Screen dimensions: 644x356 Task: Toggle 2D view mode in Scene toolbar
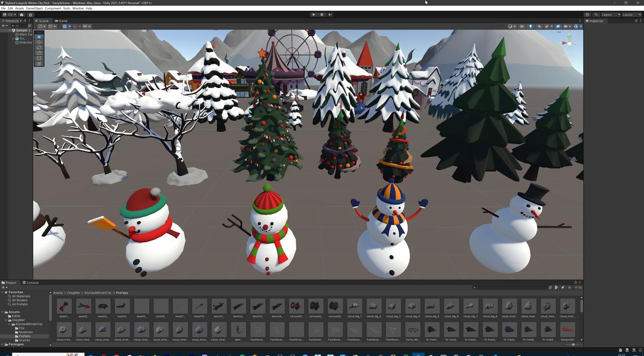(x=522, y=26)
